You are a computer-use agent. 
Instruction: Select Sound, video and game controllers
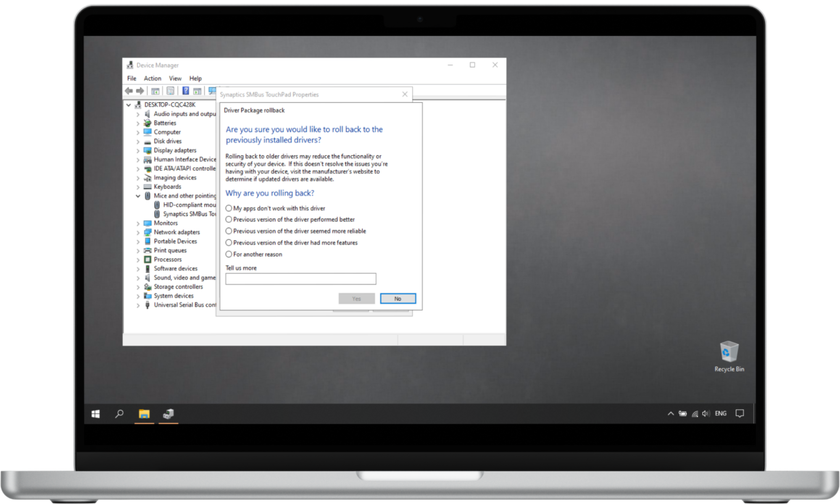[x=184, y=278]
